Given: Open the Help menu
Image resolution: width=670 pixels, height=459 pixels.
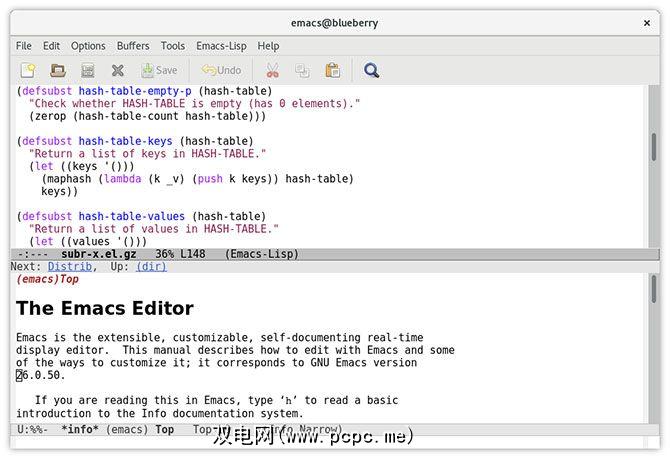Looking at the screenshot, I should (x=268, y=46).
